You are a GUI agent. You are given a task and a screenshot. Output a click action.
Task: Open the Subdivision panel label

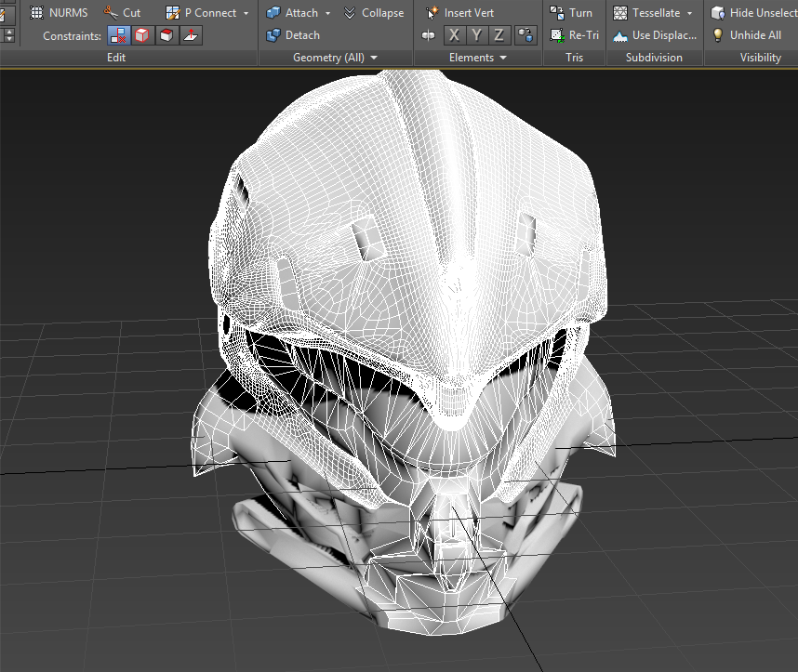coord(654,58)
